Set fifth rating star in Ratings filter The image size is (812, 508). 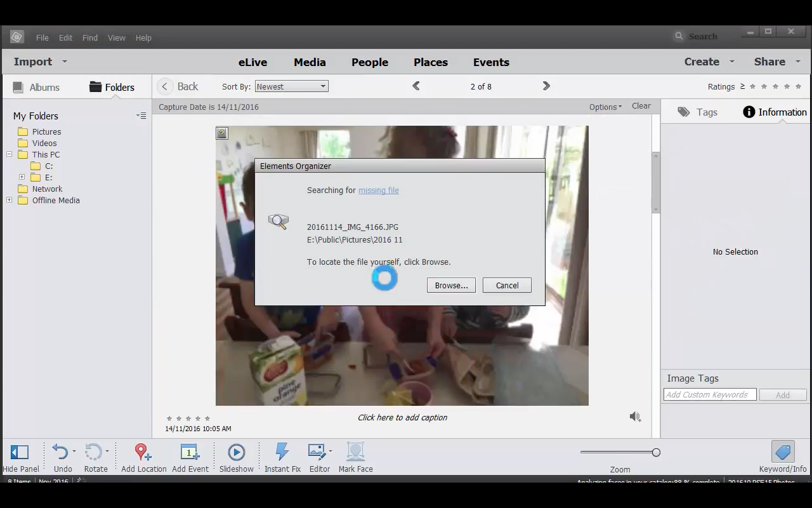click(x=798, y=86)
